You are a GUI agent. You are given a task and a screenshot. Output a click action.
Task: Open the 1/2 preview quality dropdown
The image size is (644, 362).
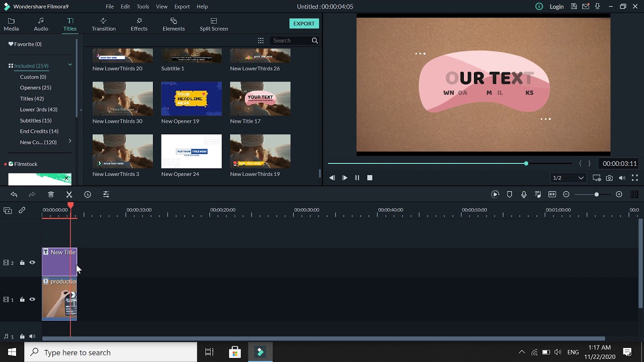568,178
